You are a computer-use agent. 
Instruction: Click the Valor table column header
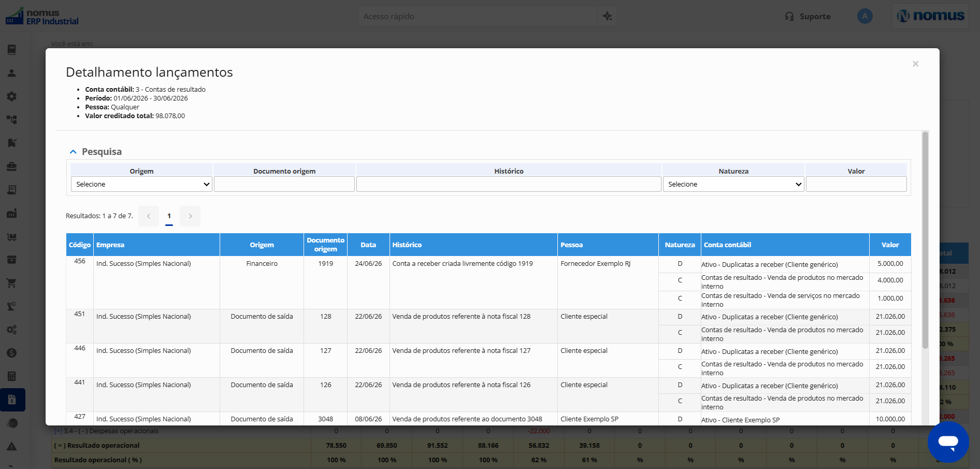coord(890,245)
